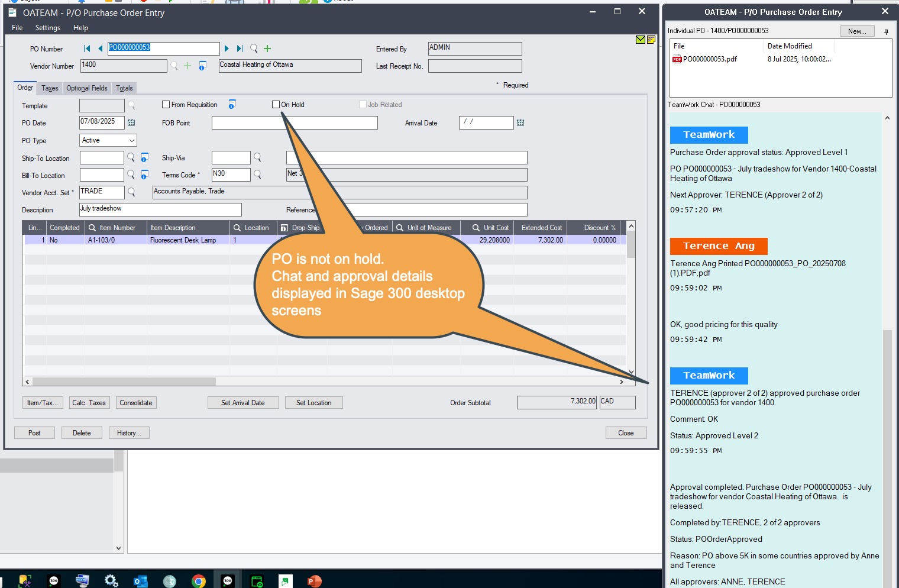Open the Help menu
The height and width of the screenshot is (588, 899).
(81, 28)
